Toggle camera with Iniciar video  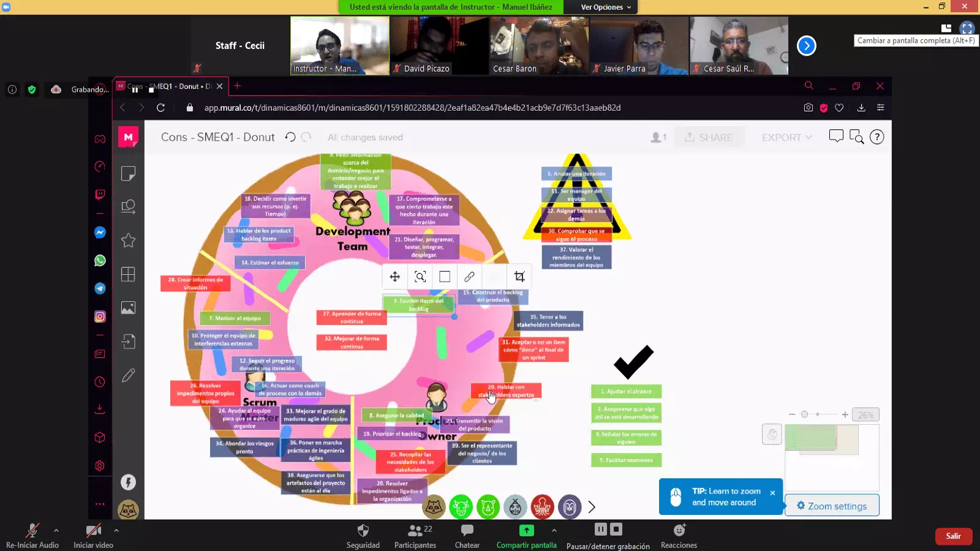[93, 535]
